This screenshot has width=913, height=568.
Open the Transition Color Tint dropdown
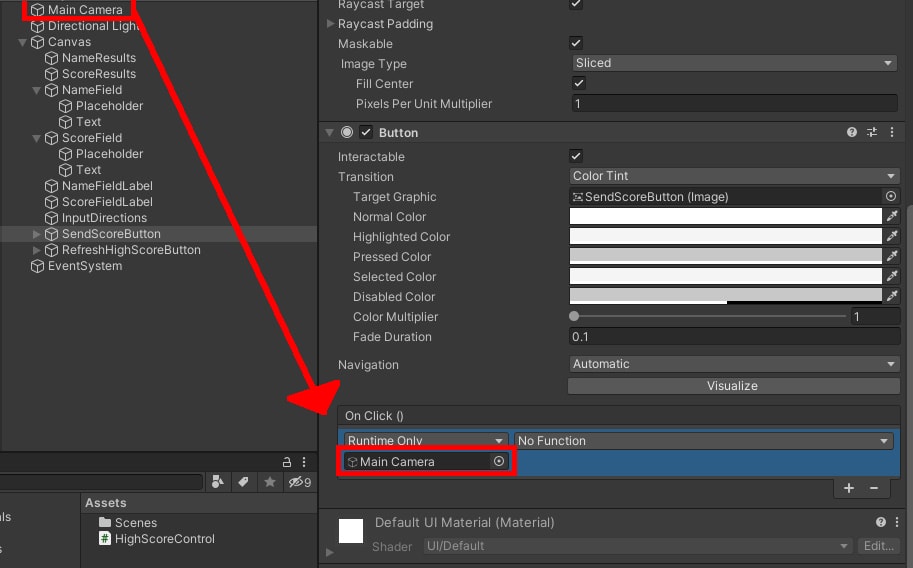[x=733, y=176]
